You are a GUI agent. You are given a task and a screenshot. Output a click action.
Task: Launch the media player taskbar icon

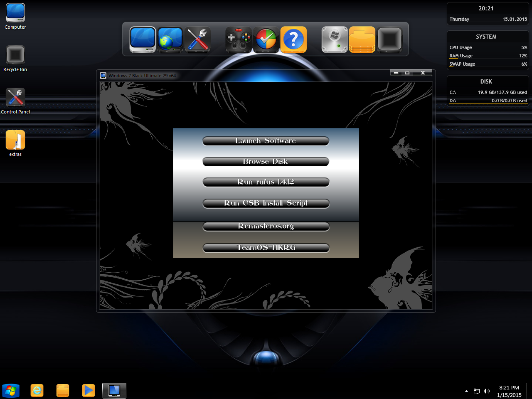pos(89,391)
